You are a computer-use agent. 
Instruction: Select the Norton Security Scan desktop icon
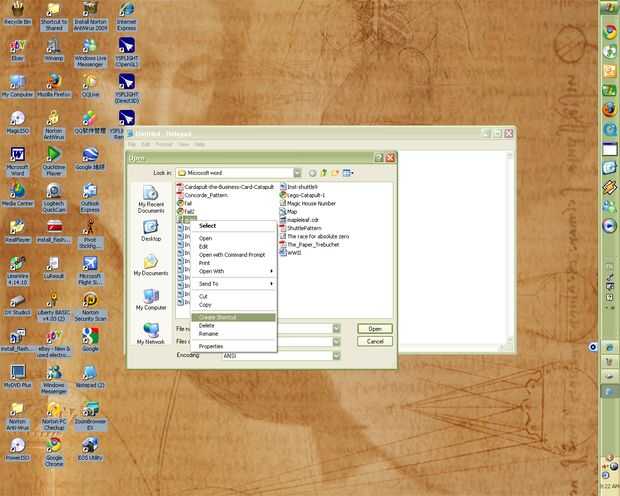(x=90, y=307)
